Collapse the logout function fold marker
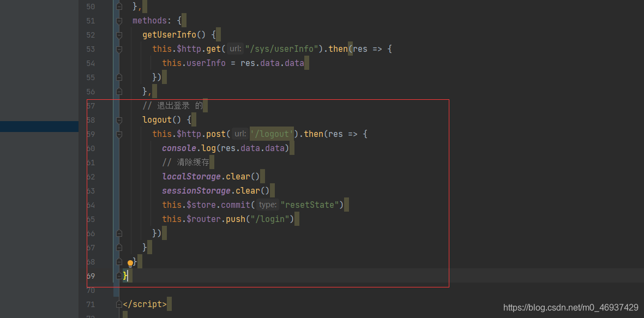Image resolution: width=644 pixels, height=318 pixels. point(119,120)
